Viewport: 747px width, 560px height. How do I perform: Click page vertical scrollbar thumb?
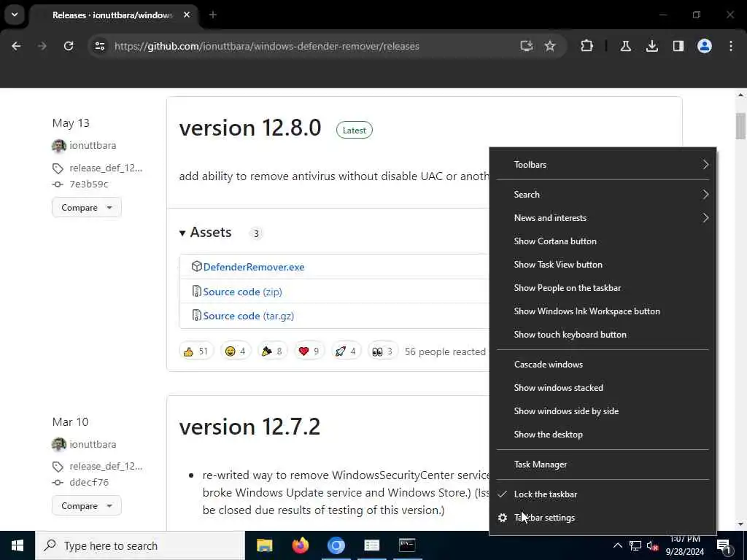740,125
